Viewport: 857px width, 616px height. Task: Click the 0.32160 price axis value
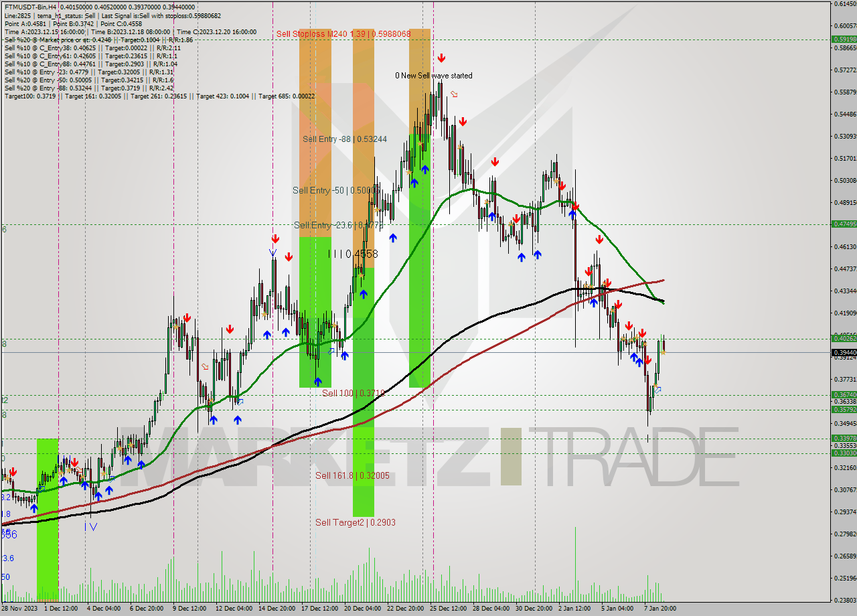click(x=845, y=467)
